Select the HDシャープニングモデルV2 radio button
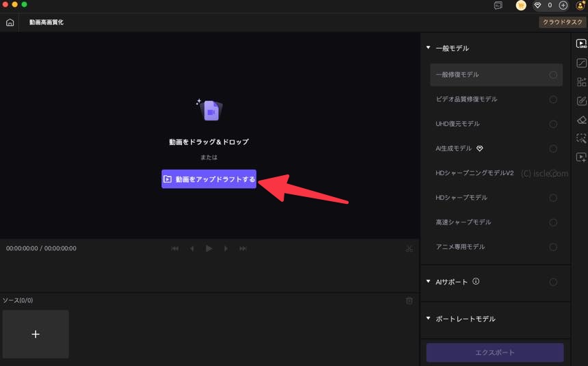 tap(553, 173)
